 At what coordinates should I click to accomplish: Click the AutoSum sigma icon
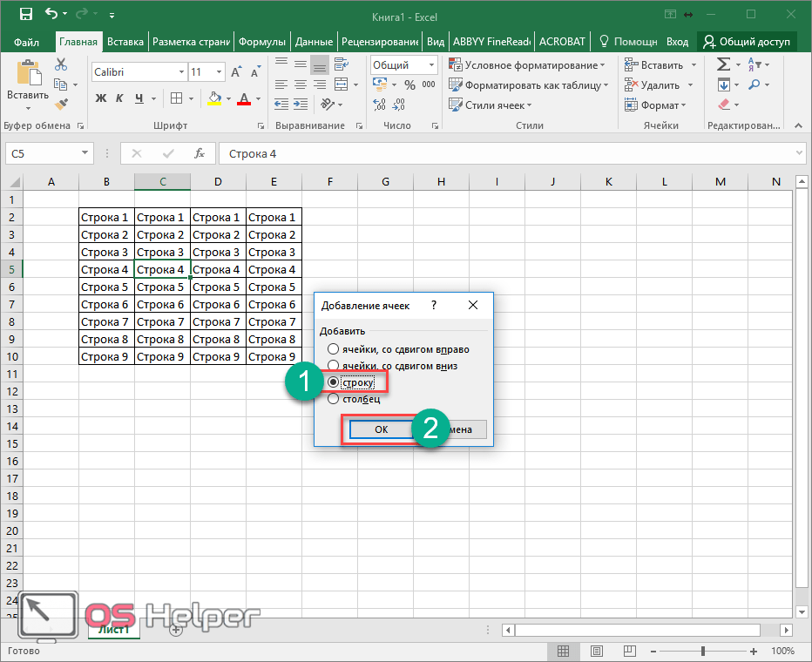pos(723,64)
